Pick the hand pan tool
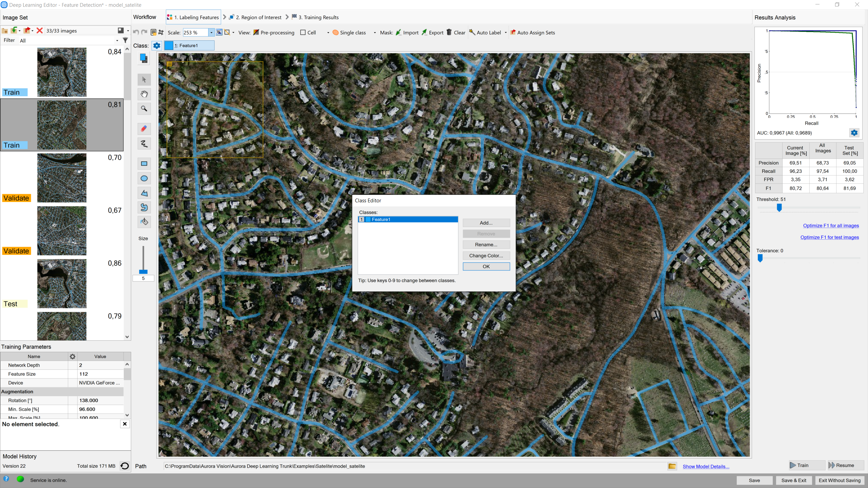 [144, 94]
